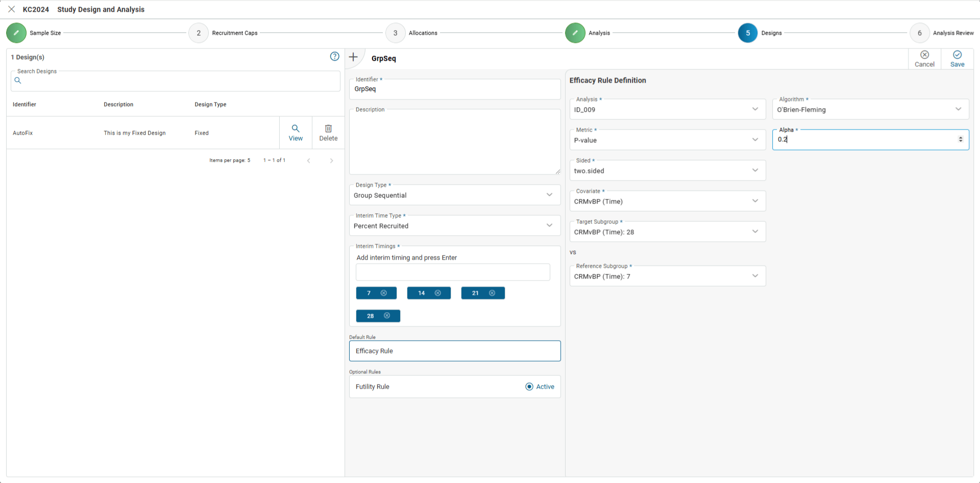The width and height of the screenshot is (980, 483).
Task: Go to step 2 Recruitment Caps
Action: (199, 33)
